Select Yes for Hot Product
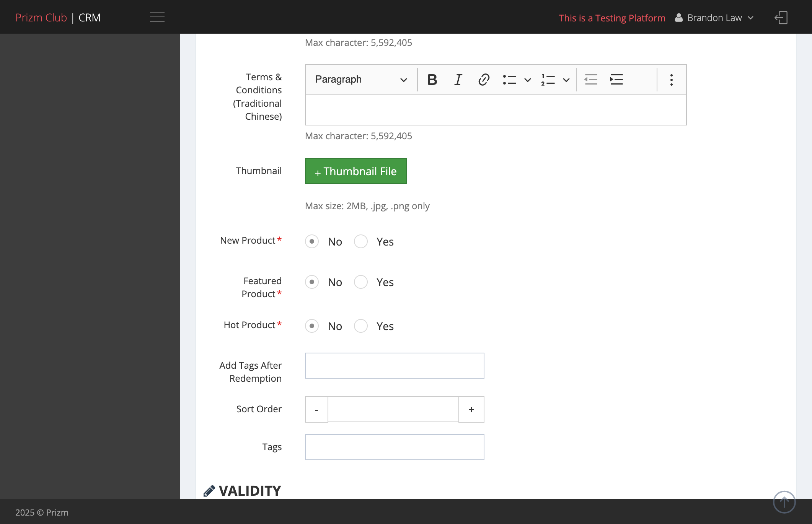Screen dimensions: 812x524 pyautogui.click(x=361, y=326)
